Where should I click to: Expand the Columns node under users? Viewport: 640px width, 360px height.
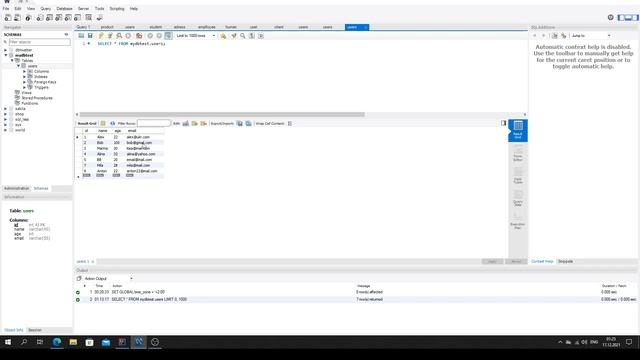(x=24, y=71)
